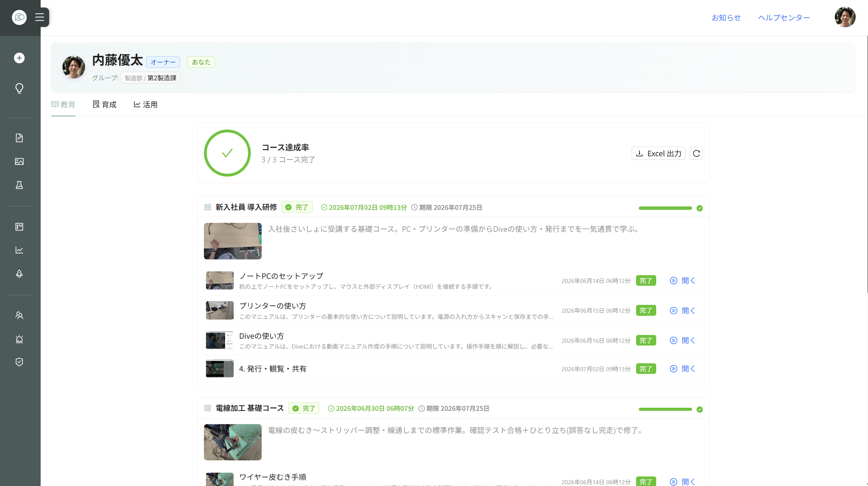Click the 完了 badge next to 新入社員 導入研修
This screenshot has height=486, width=868.
click(297, 207)
